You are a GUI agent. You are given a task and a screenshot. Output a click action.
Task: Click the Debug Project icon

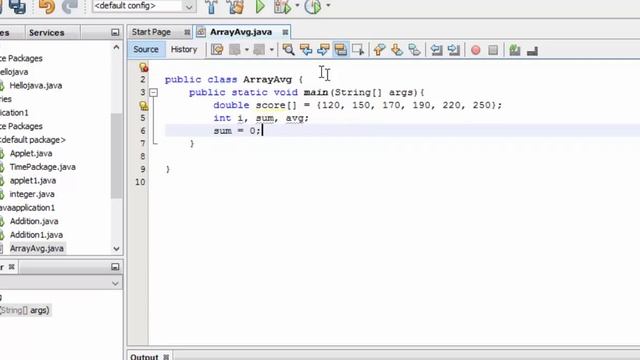(x=282, y=7)
